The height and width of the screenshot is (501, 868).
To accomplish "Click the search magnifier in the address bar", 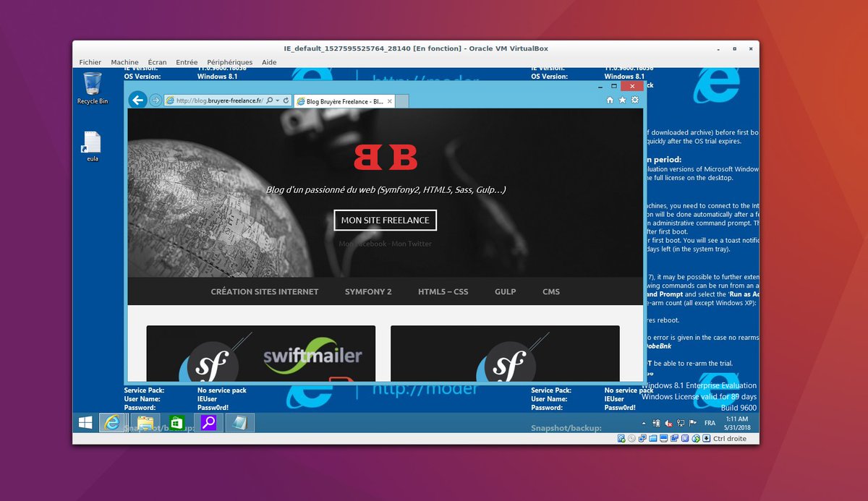I will tap(270, 100).
